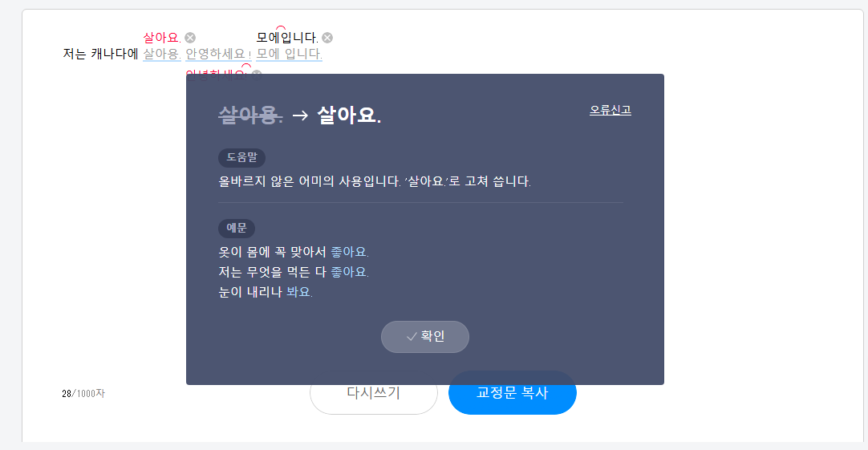The image size is (868, 450).
Task: Dismiss the 살아요 correction with its X icon
Action: pyautogui.click(x=190, y=38)
